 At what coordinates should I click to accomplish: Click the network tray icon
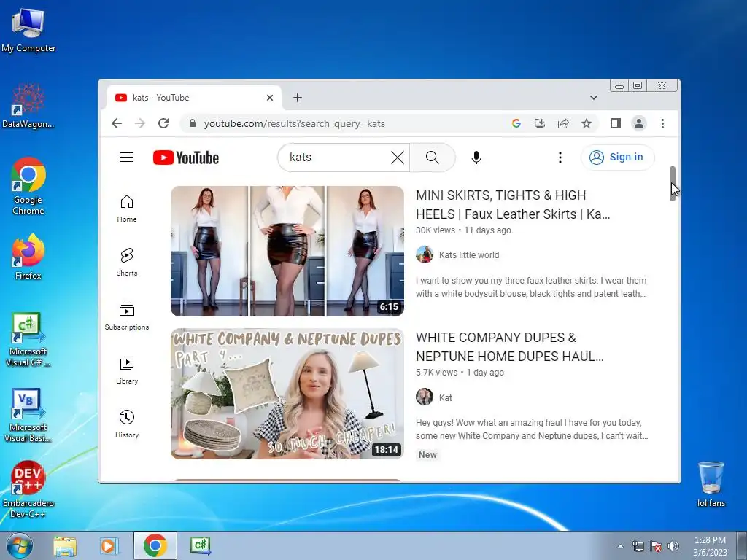[638, 546]
